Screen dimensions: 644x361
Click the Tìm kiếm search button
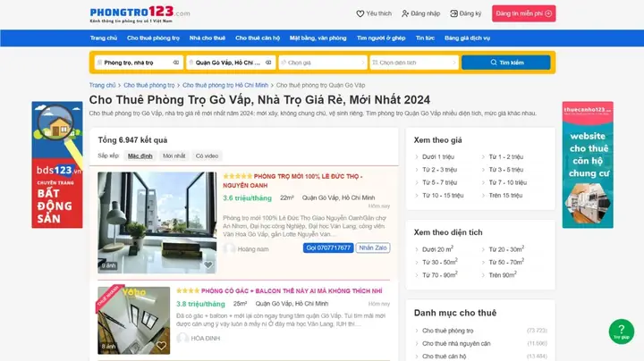[x=506, y=63]
